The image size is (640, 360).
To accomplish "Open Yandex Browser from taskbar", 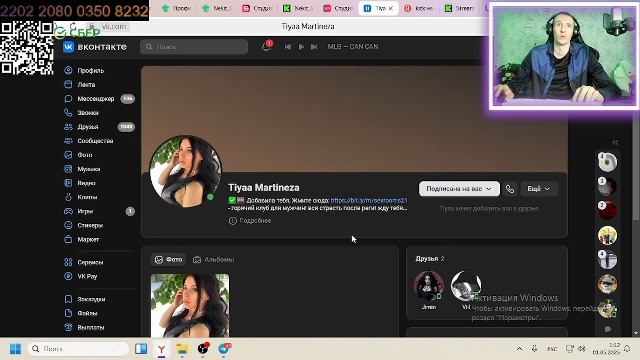I will point(162,349).
